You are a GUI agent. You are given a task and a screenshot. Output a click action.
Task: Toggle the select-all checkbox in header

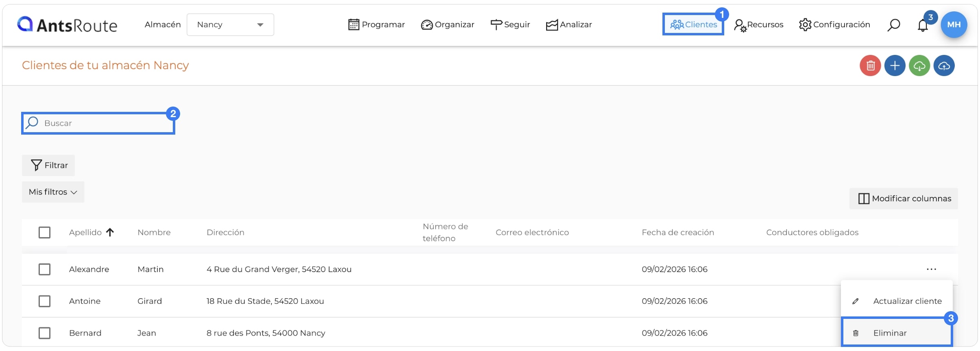pyautogui.click(x=44, y=232)
